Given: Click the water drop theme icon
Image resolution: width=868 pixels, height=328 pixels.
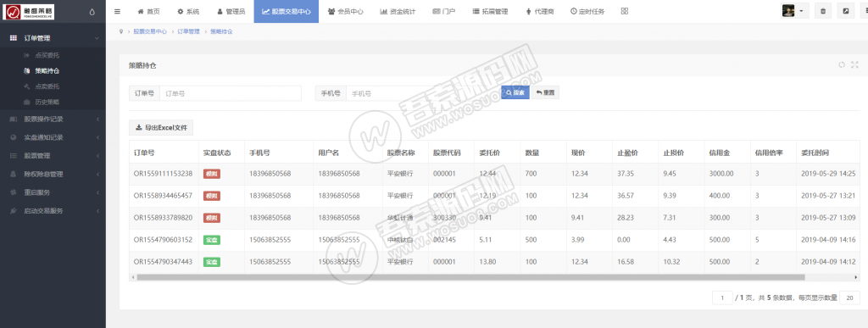Looking at the screenshot, I should 92,12.
